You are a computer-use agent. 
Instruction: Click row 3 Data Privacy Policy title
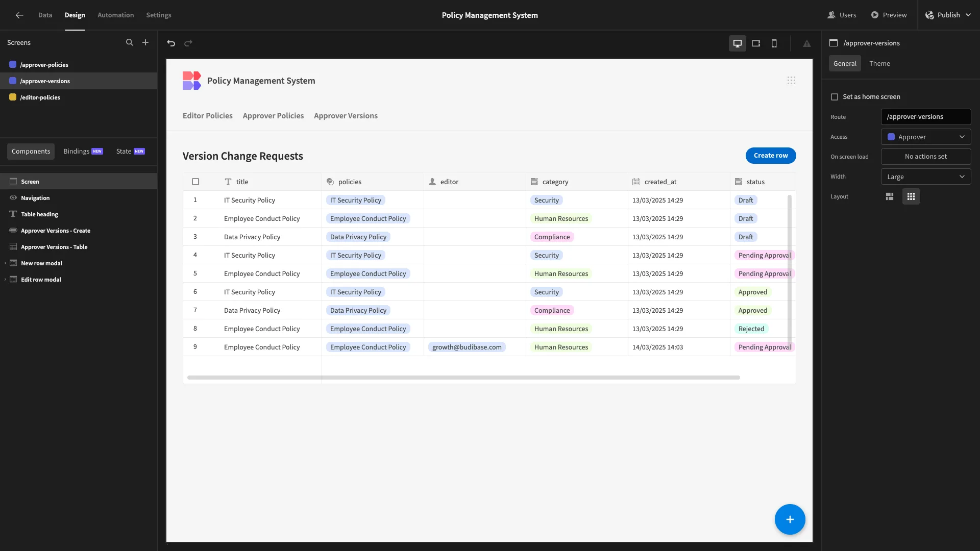[252, 237]
